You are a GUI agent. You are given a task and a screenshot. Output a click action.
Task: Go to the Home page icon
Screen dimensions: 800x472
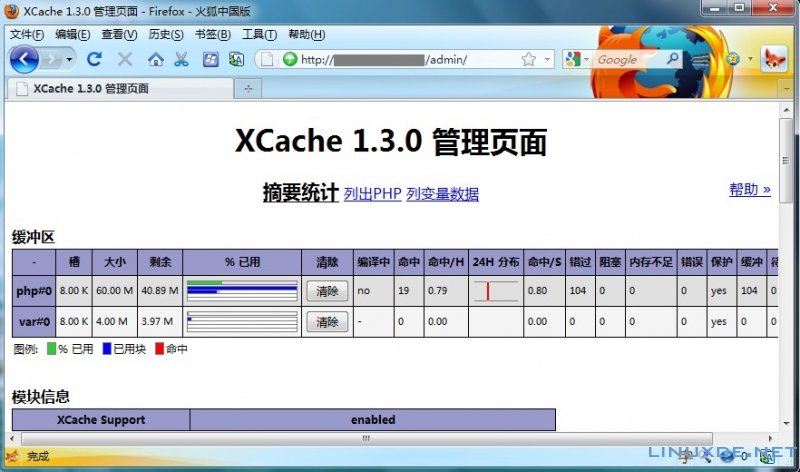(x=156, y=60)
